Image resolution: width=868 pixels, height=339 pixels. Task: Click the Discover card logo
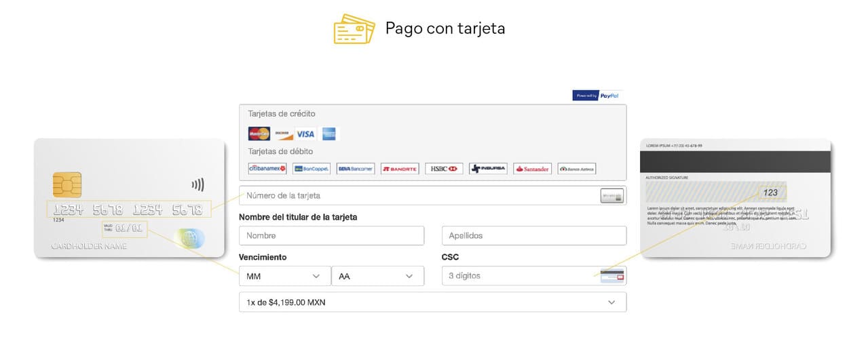click(282, 134)
